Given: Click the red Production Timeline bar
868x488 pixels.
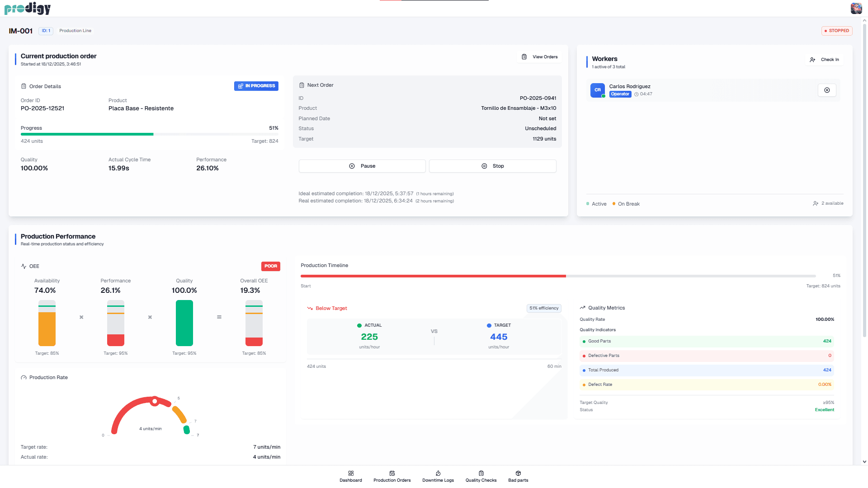Looking at the screenshot, I should [433, 276].
